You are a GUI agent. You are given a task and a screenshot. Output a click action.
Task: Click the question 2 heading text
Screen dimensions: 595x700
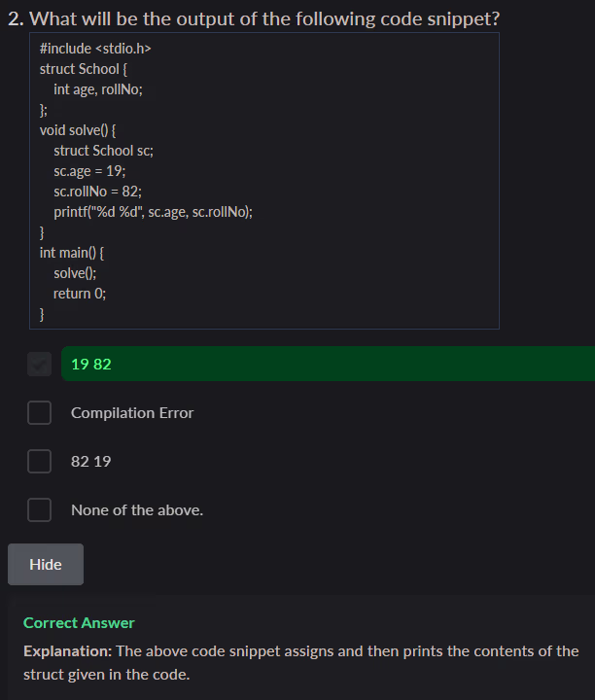pyautogui.click(x=254, y=18)
